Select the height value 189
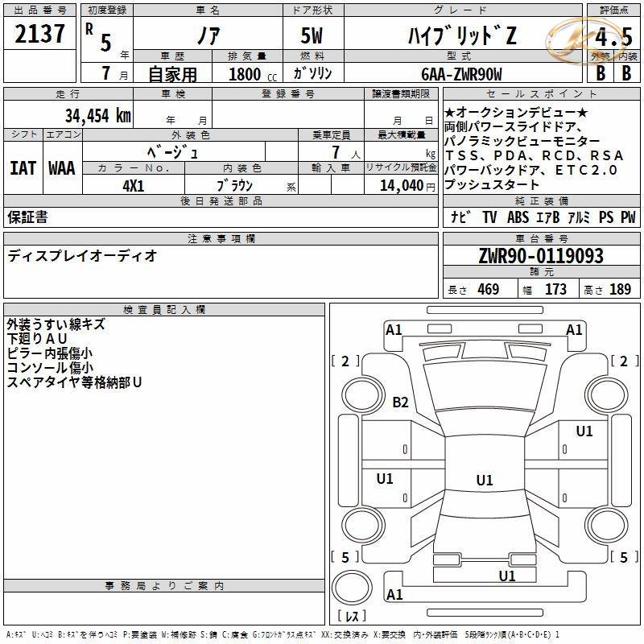 point(620,289)
